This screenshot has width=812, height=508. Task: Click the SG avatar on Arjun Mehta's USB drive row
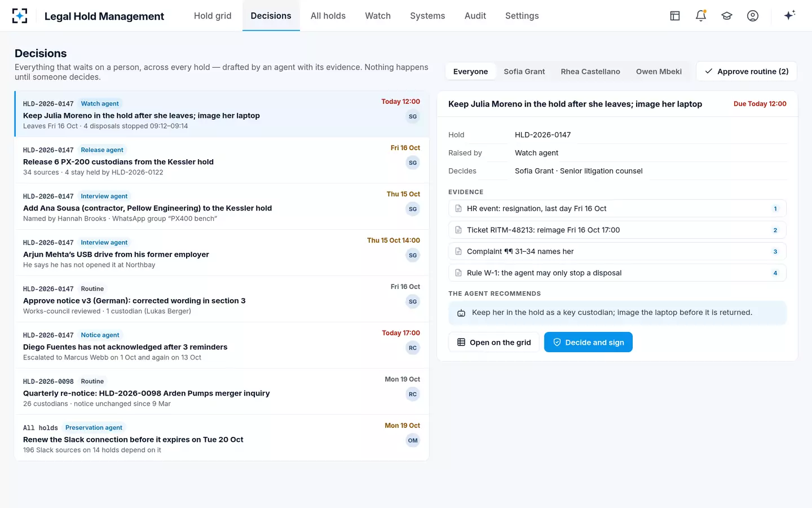tap(413, 256)
